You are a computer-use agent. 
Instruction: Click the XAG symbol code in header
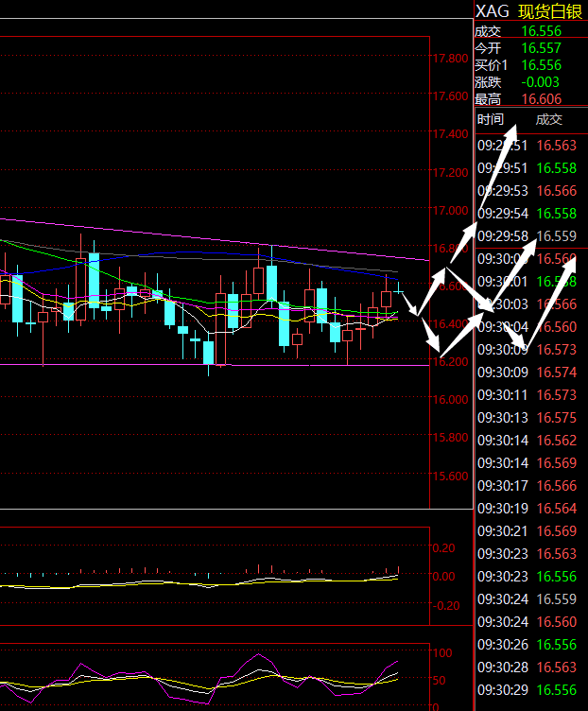[492, 11]
